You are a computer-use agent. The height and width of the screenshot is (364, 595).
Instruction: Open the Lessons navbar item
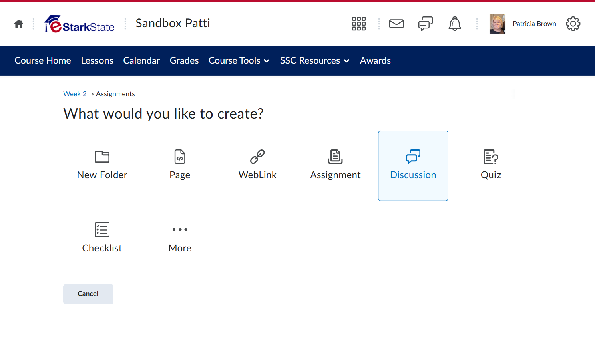(x=97, y=60)
